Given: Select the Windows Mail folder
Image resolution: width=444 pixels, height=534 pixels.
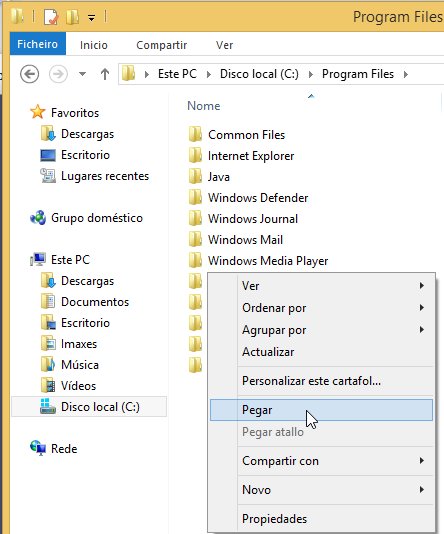Looking at the screenshot, I should pos(245,240).
